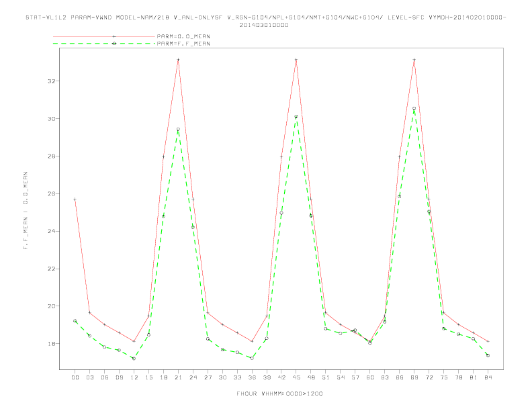Click y-axis tick label 32
Screen dimensions: 532x411
pyautogui.click(x=52, y=81)
